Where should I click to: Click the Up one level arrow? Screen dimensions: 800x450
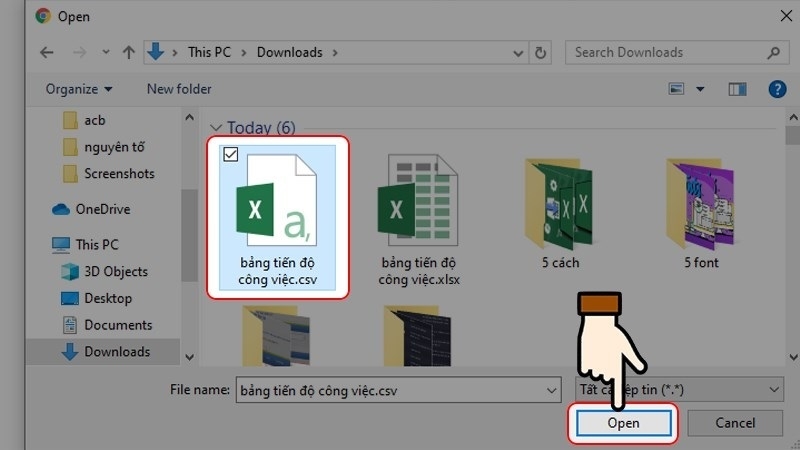(128, 52)
